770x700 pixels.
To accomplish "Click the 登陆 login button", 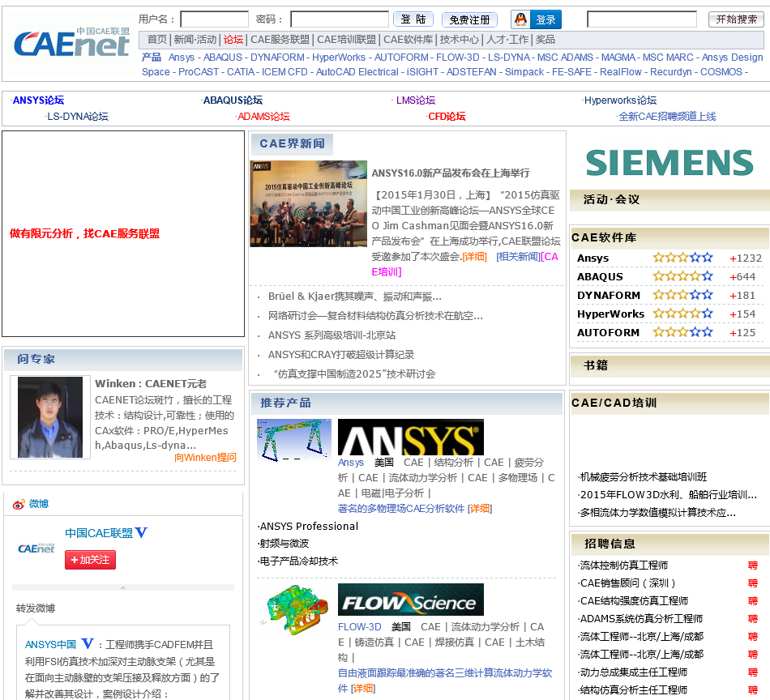I will click(x=413, y=19).
